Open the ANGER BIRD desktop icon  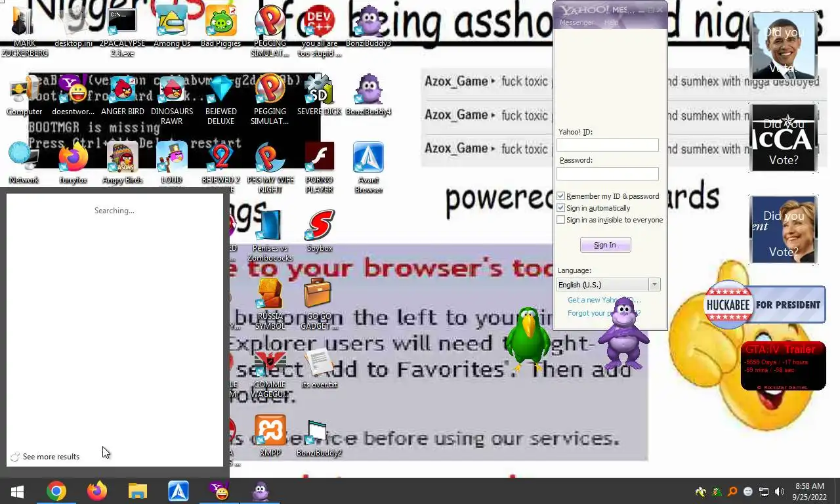click(x=123, y=95)
